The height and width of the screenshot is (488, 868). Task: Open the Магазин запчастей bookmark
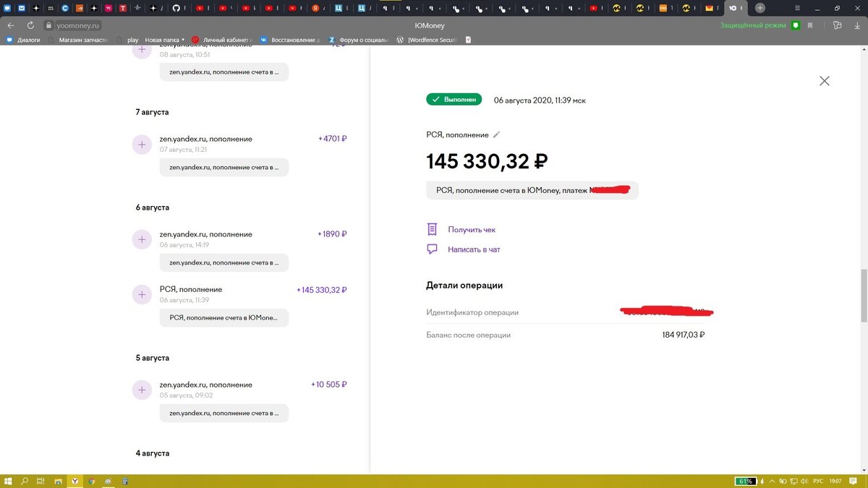click(x=78, y=40)
